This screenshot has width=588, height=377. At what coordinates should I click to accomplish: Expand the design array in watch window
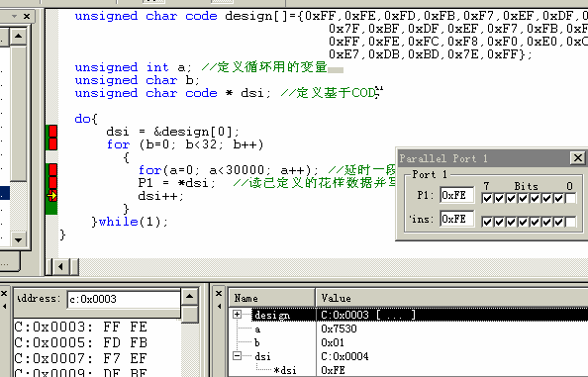pos(237,314)
